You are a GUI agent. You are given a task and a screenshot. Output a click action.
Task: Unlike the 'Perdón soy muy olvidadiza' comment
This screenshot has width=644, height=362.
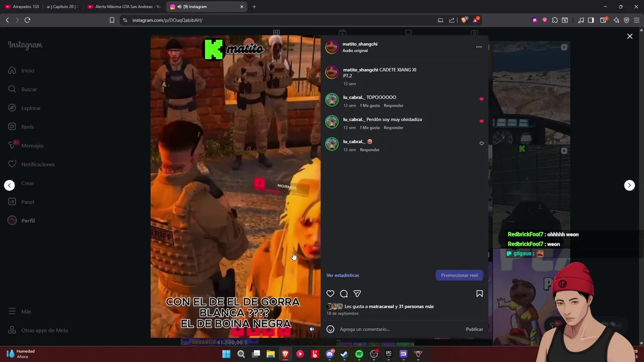[481, 121]
